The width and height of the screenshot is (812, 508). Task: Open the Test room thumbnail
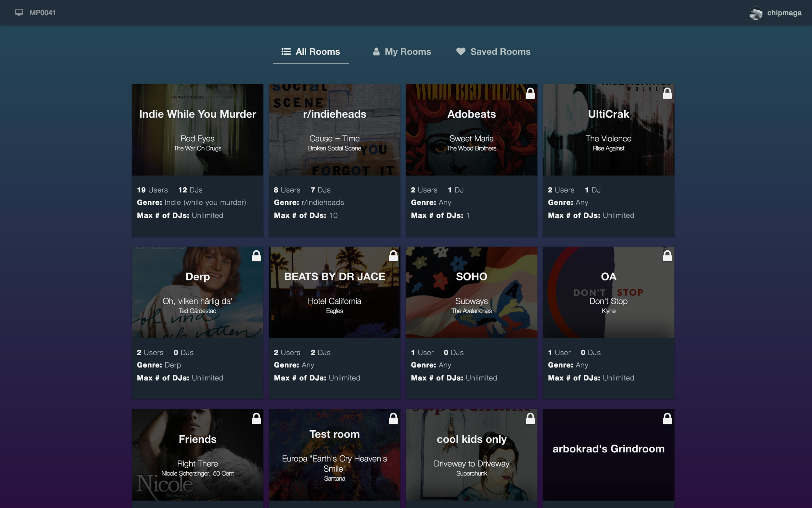pos(334,455)
